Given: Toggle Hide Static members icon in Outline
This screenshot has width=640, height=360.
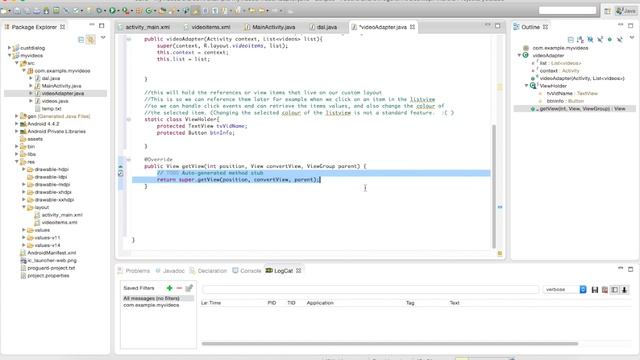Looking at the screenshot, I should tap(600, 40).
